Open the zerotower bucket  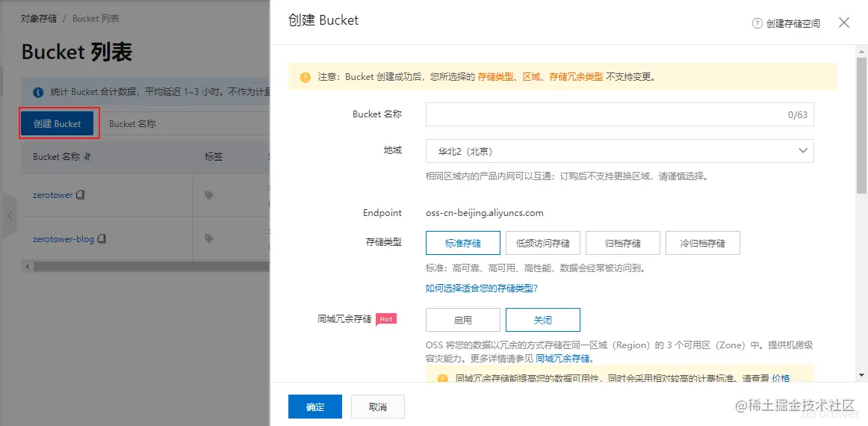pyautogui.click(x=52, y=195)
